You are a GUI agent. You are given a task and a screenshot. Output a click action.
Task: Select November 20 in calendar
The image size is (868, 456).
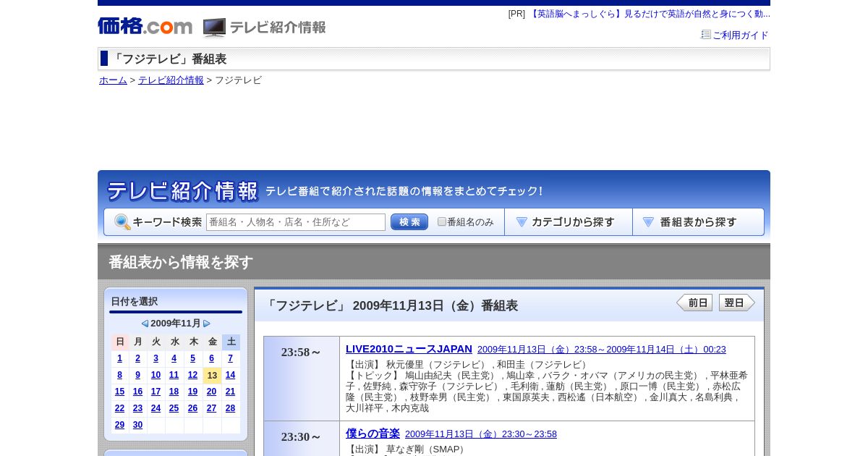212,392
